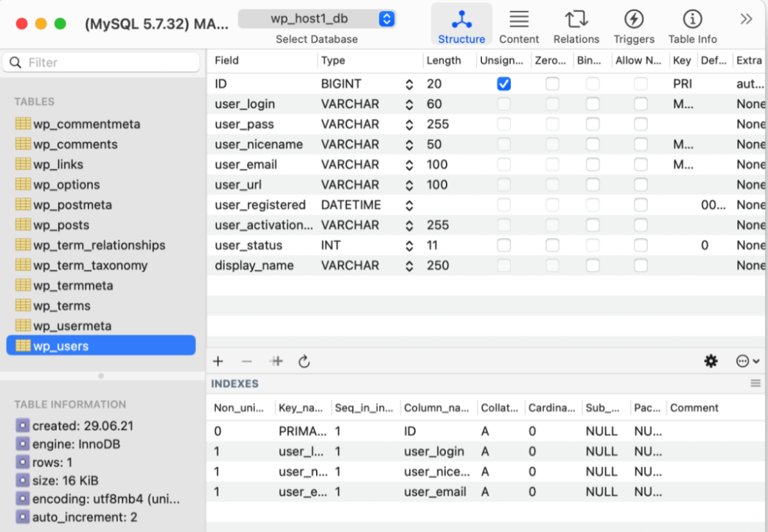768x532 pixels.
Task: Open the type stepper for ID
Action: (409, 84)
